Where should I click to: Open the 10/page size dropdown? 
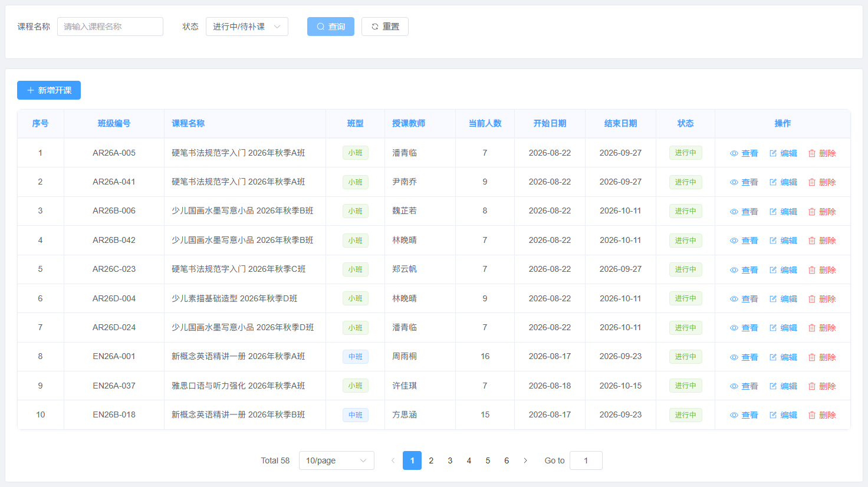click(x=337, y=460)
